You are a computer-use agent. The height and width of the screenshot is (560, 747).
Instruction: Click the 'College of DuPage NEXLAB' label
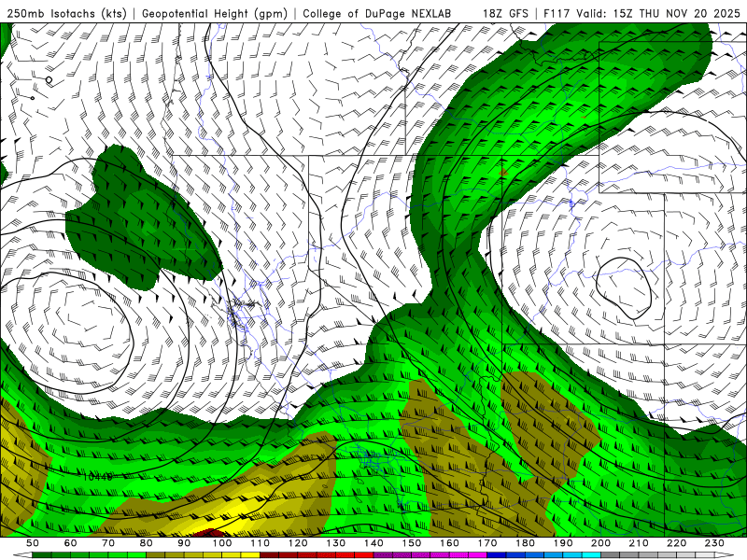coord(377,14)
